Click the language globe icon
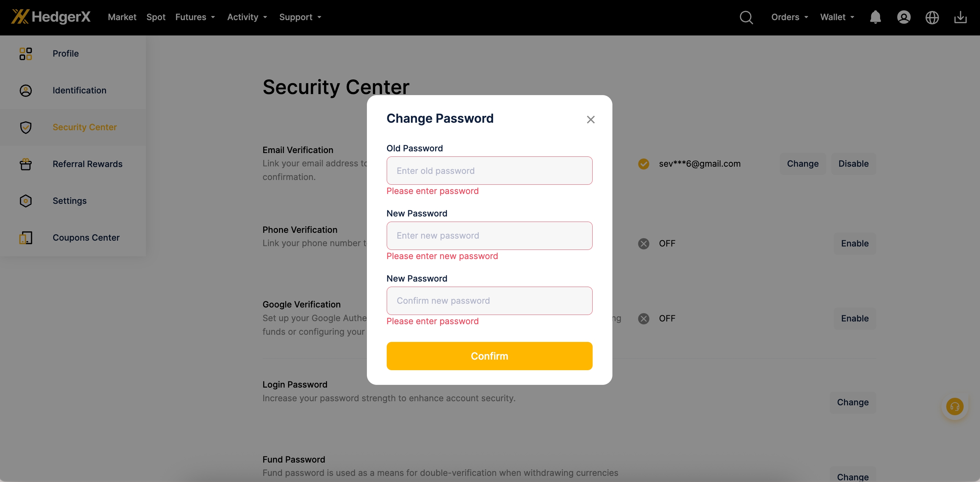The height and width of the screenshot is (482, 980). point(932,17)
